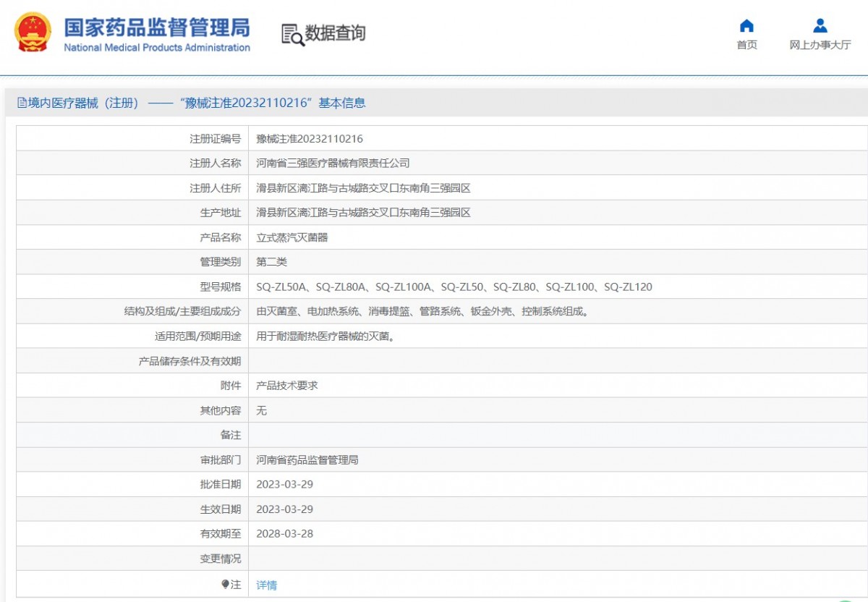Screen dimensions: 868x602
Task: Click the 审批部门 label
Action: (x=221, y=459)
